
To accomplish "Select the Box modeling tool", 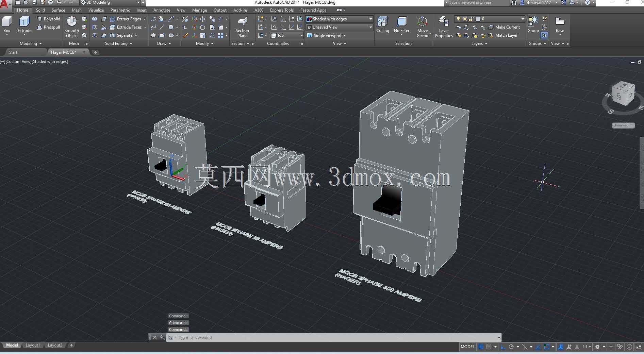I will (x=7, y=26).
